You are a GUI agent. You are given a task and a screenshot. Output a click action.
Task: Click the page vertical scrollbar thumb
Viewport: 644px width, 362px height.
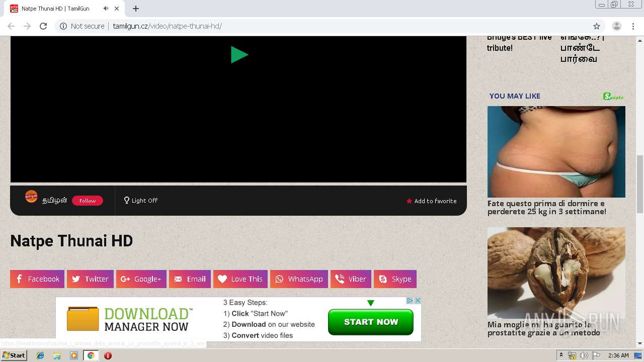click(x=640, y=184)
